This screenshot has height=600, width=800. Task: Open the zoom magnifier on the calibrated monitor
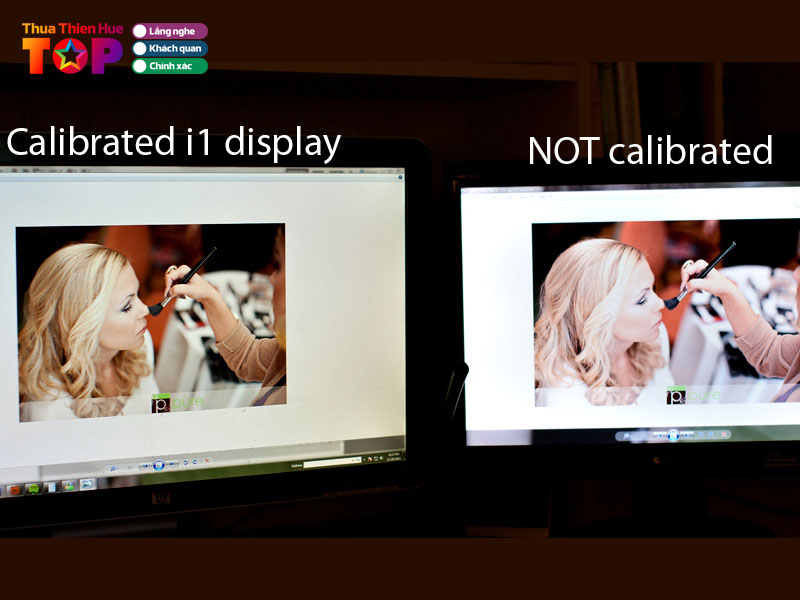tap(114, 468)
